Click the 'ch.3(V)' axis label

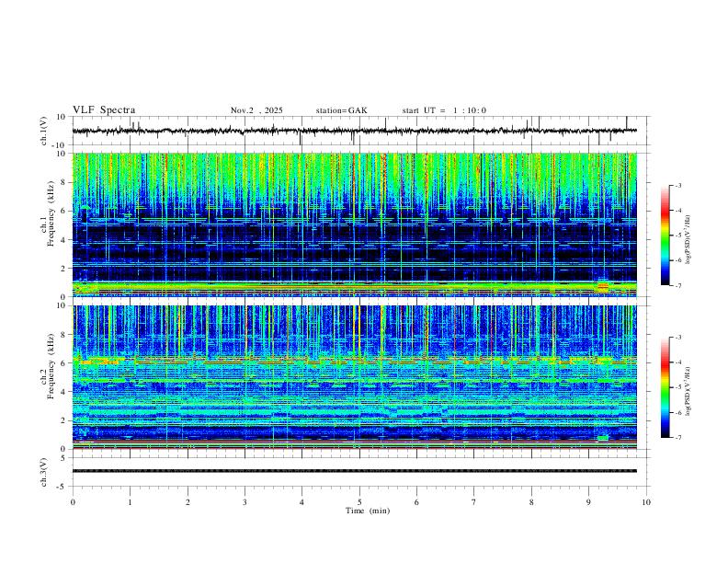(44, 472)
